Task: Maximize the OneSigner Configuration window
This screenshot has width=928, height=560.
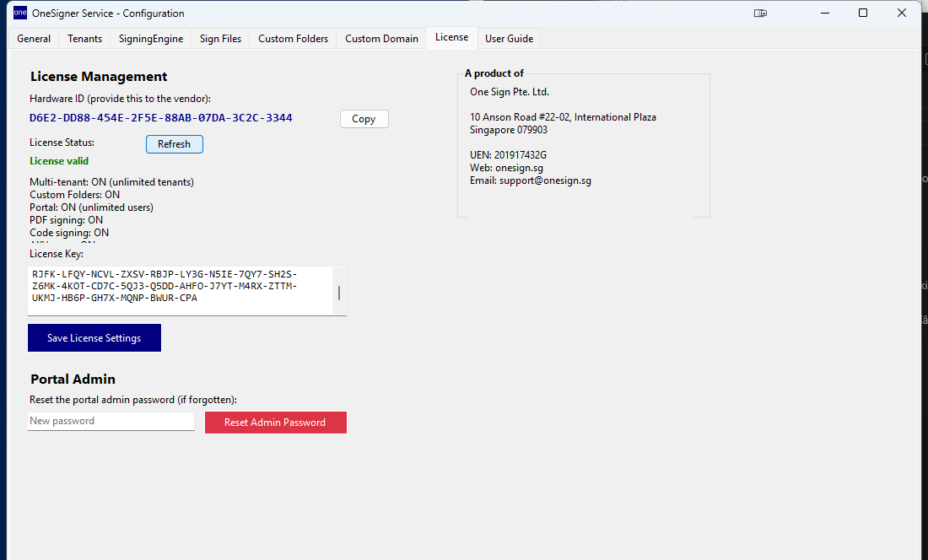Action: pos(863,13)
